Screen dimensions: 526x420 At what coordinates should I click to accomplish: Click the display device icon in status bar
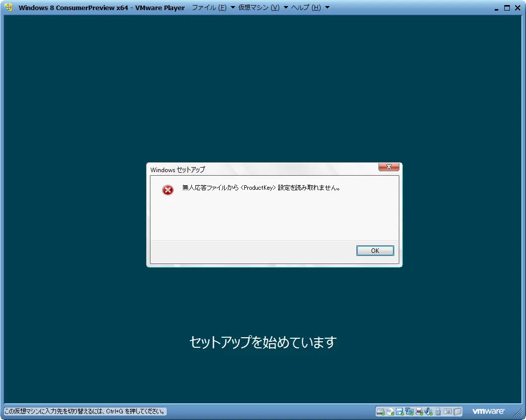pyautogui.click(x=457, y=411)
